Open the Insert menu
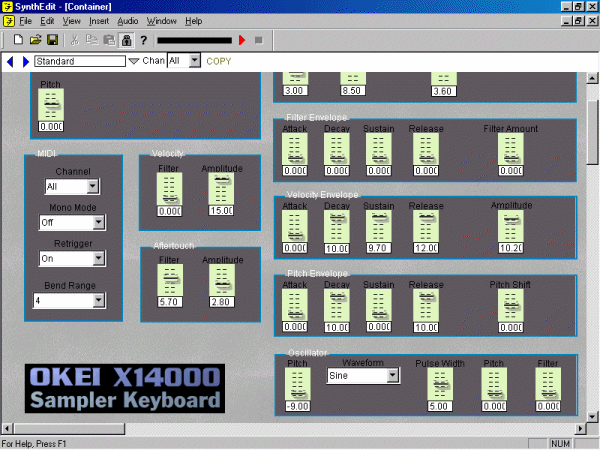This screenshot has height=450, width=600. tap(99, 21)
